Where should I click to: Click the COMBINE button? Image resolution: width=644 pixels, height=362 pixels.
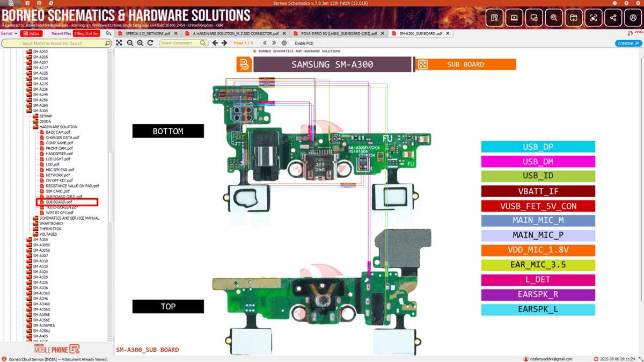(x=628, y=44)
